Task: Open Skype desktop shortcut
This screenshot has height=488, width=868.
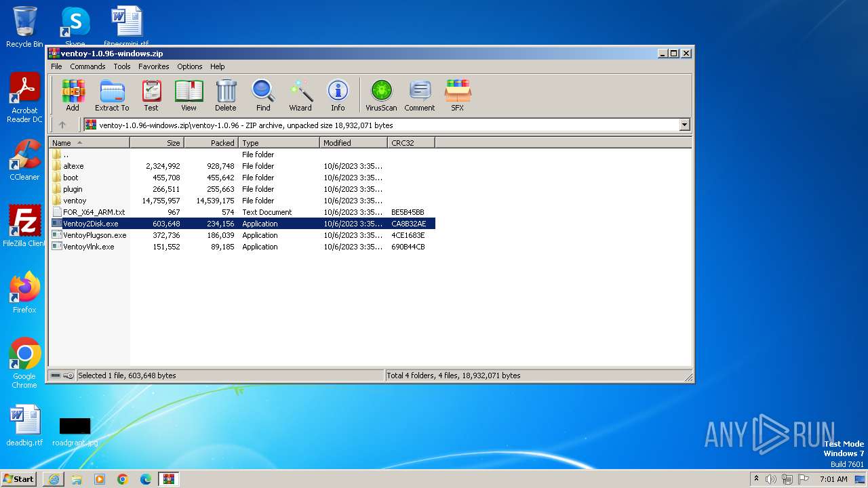Action: (75, 27)
